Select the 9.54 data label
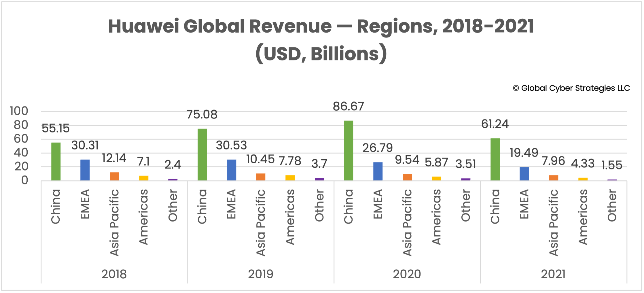 [407, 160]
